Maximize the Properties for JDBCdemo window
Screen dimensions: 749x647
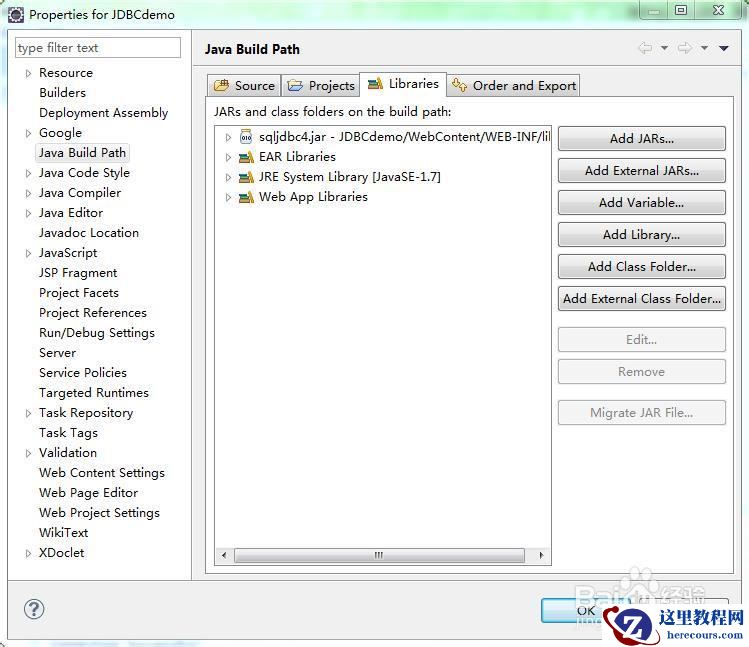tap(681, 10)
